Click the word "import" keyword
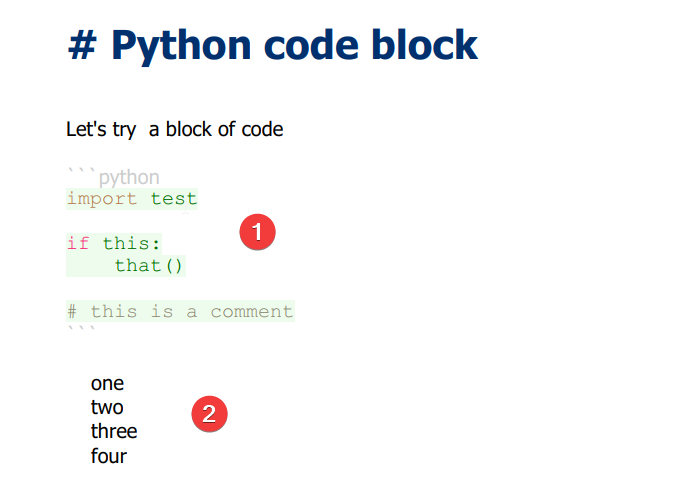This screenshot has width=693, height=493. tap(102, 199)
